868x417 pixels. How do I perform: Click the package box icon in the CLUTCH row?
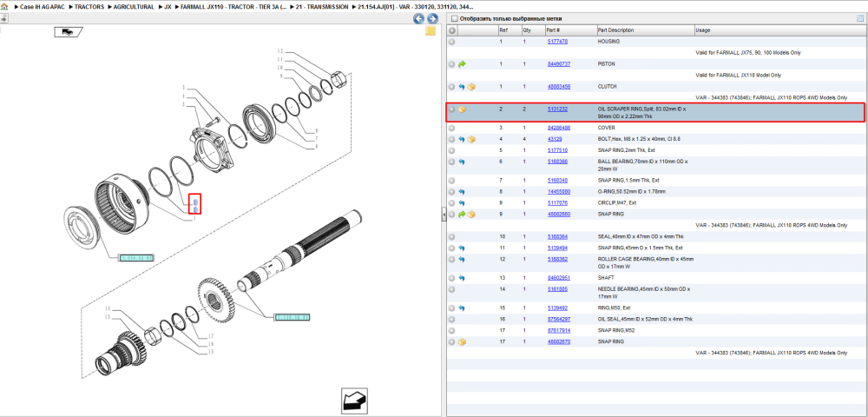coord(471,87)
